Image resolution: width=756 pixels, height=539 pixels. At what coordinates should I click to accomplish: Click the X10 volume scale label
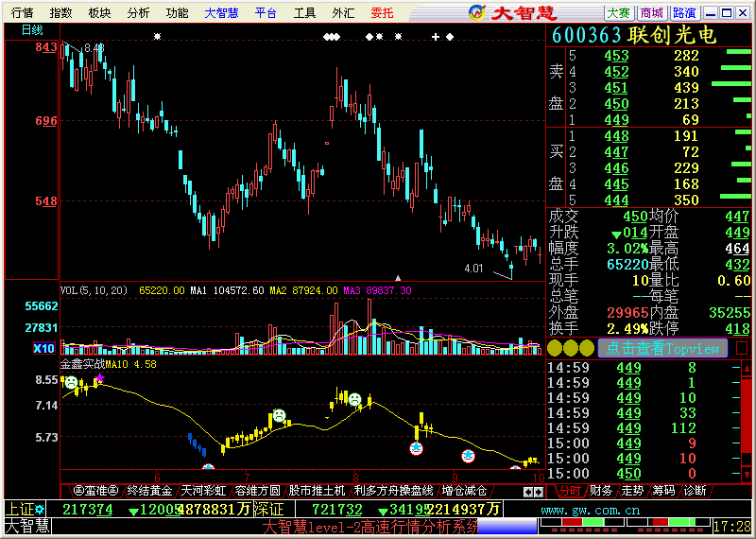pos(43,348)
